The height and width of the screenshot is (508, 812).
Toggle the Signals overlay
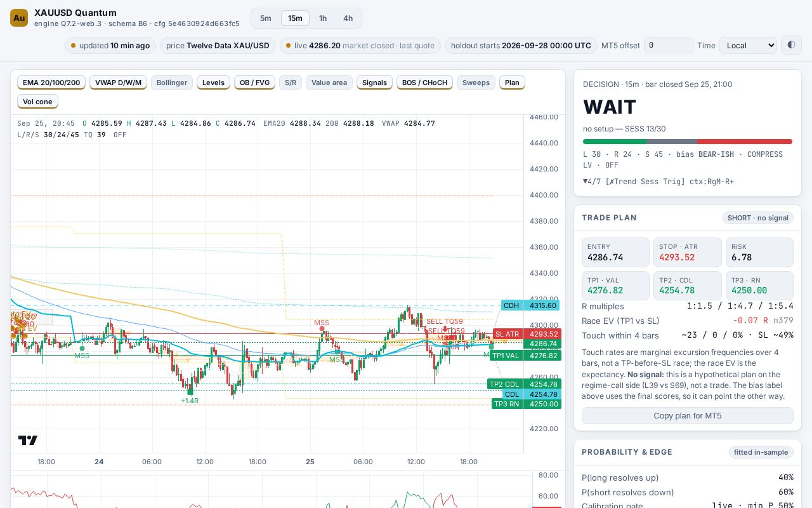pos(374,83)
